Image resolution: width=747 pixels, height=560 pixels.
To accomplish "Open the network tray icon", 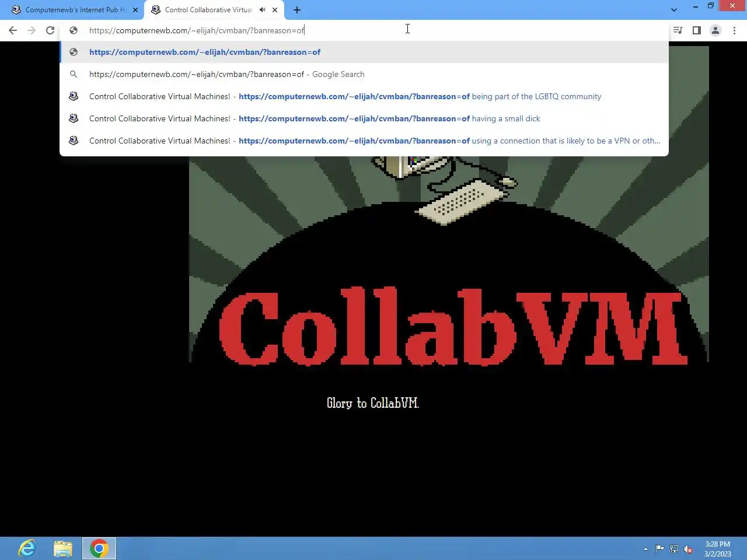I will point(674,549).
